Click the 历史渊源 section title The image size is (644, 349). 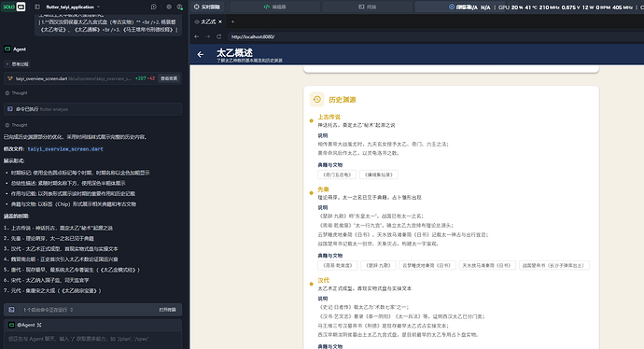(343, 99)
